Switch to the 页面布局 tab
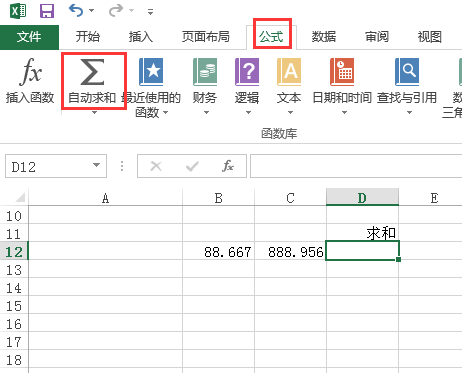 click(206, 37)
